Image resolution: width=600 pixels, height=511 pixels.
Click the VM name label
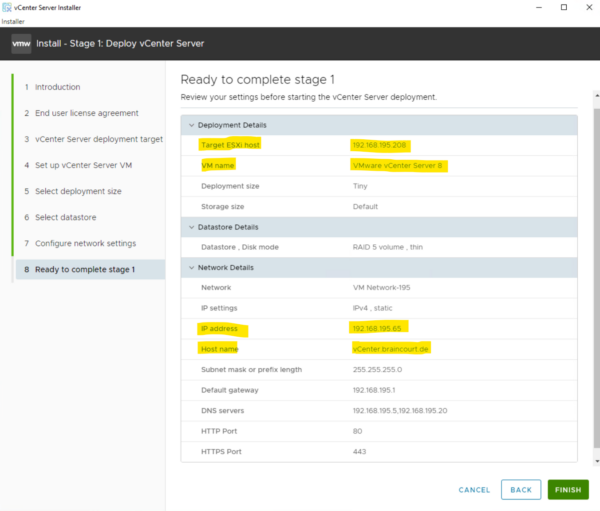217,166
